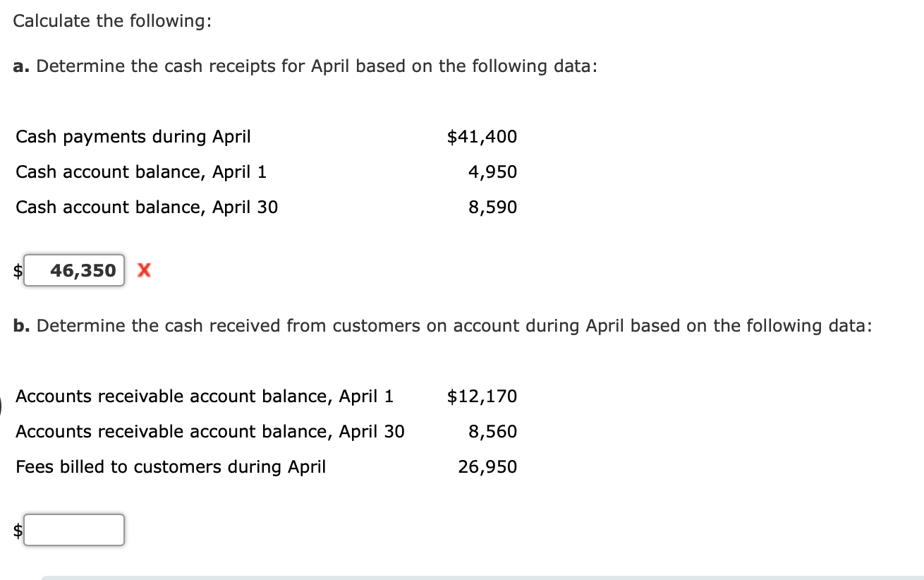This screenshot has height=580, width=924.
Task: Click 'Fees billed to customers during April' label
Action: [x=171, y=467]
